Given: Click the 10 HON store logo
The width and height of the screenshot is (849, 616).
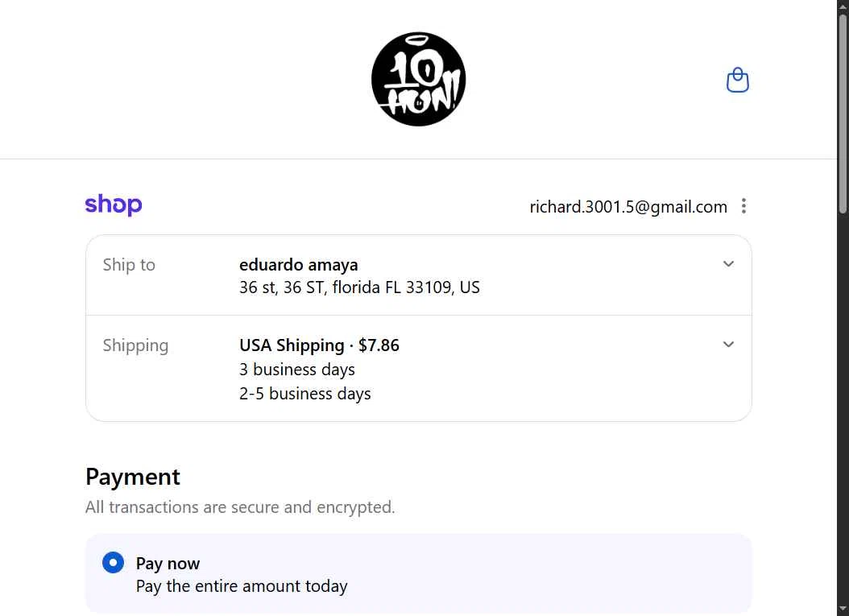Looking at the screenshot, I should [x=419, y=79].
